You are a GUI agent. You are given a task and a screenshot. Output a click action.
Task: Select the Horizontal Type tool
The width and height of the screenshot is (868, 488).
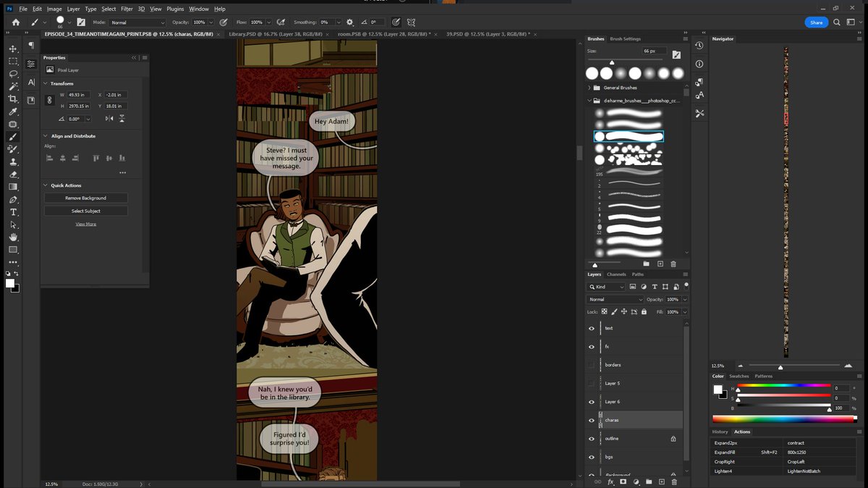click(13, 212)
